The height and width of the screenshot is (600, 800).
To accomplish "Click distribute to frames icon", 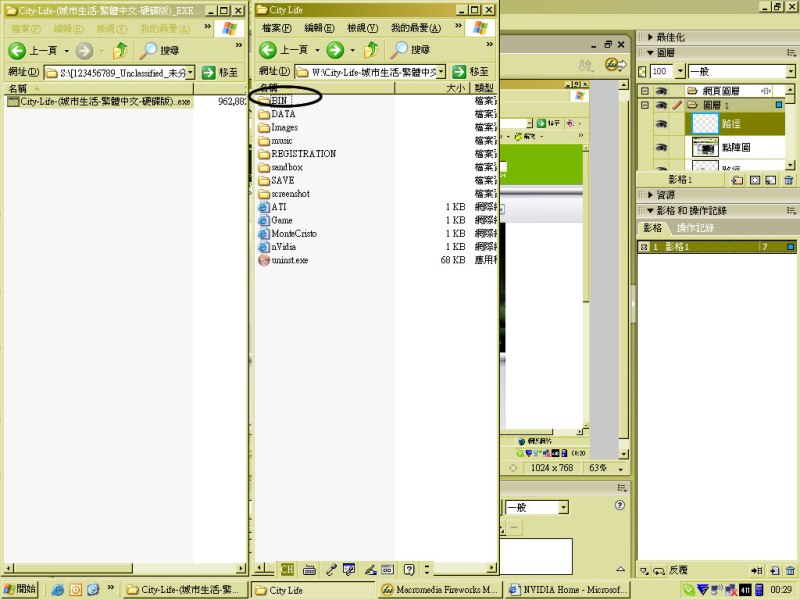I will pos(757,570).
